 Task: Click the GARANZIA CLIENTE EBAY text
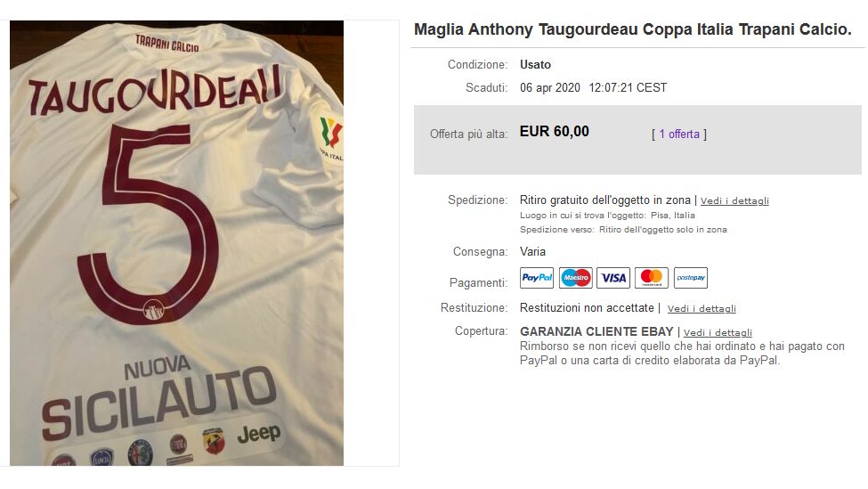tap(596, 331)
